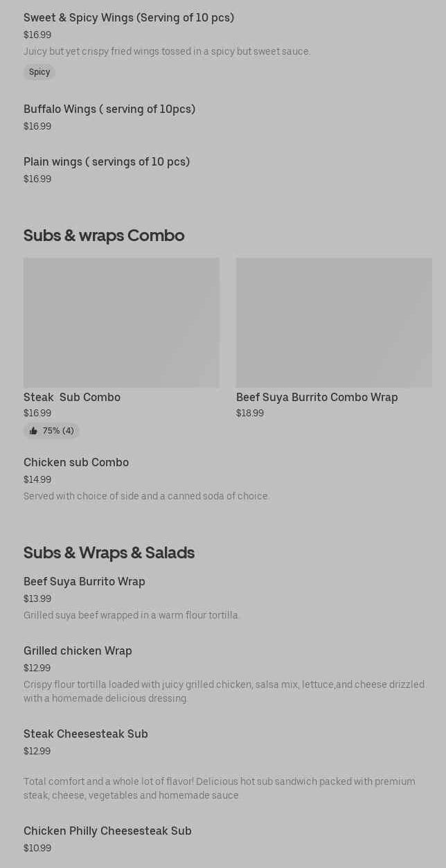
Task: Click Subs & Wraps & Salads heading
Action: tap(109, 553)
